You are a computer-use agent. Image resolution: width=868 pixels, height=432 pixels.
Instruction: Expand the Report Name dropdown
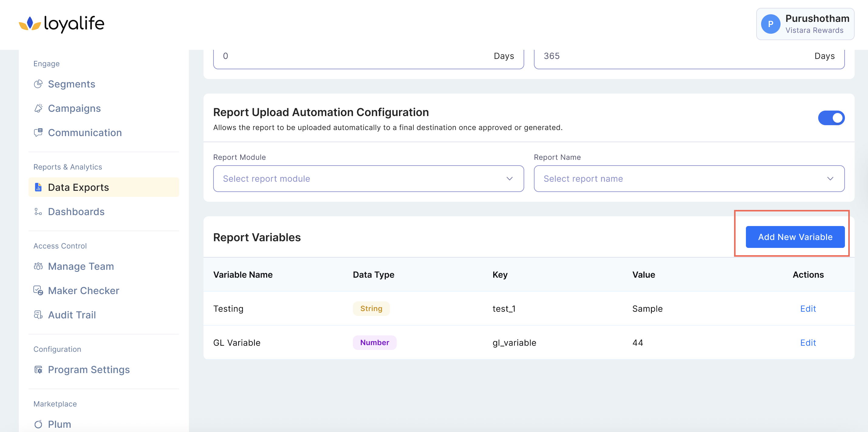(689, 179)
